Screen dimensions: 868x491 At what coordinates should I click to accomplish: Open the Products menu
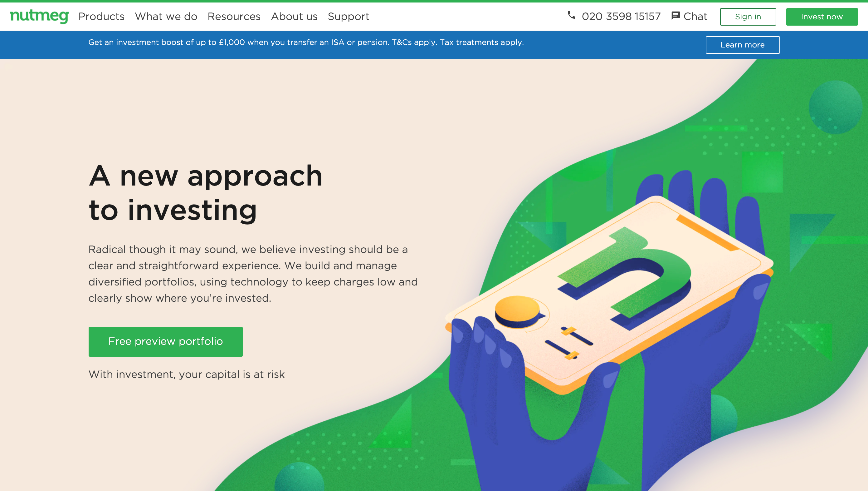101,16
